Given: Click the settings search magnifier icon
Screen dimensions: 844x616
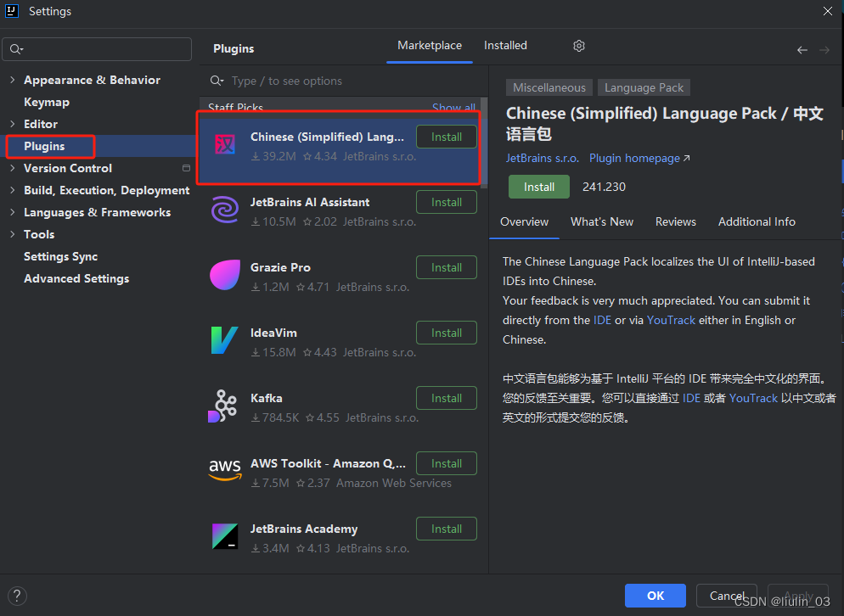Looking at the screenshot, I should 16,49.
